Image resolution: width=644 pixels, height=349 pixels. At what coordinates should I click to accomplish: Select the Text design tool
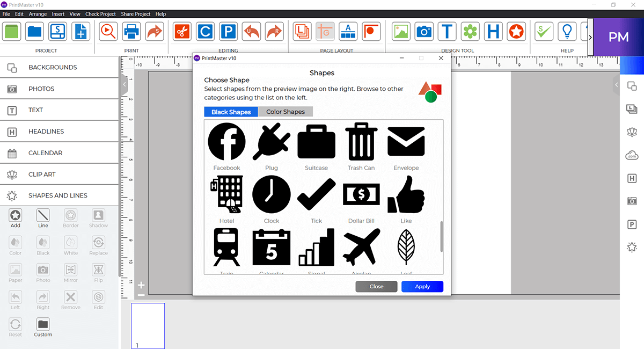pos(447,31)
